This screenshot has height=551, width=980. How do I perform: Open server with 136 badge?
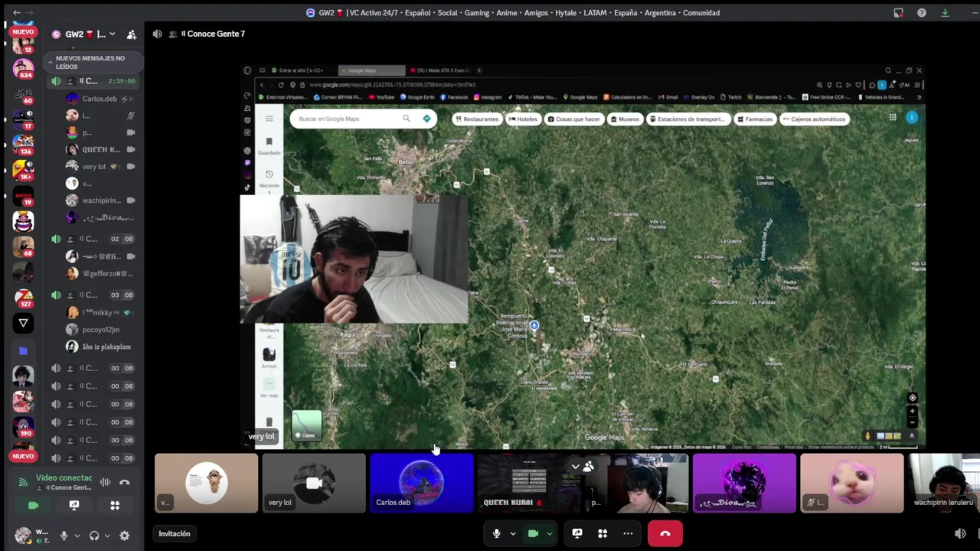click(x=23, y=144)
